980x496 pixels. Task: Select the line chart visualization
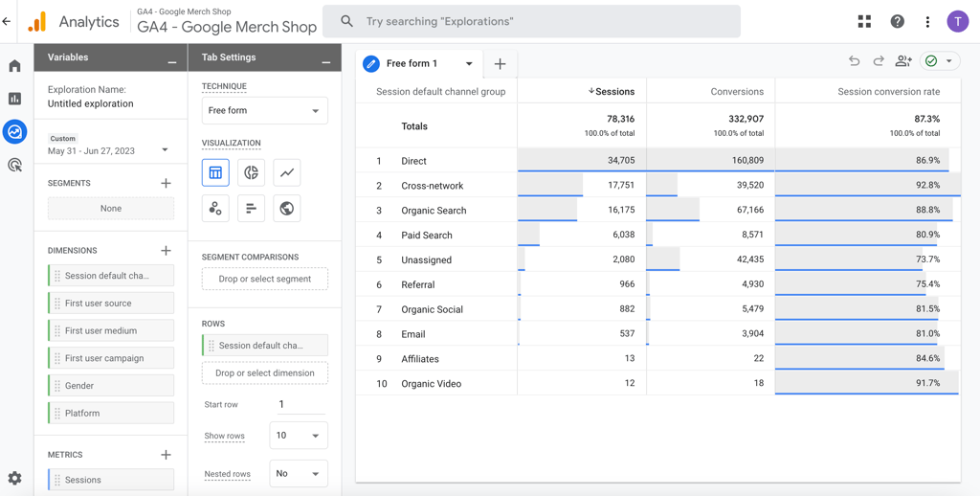coord(286,172)
